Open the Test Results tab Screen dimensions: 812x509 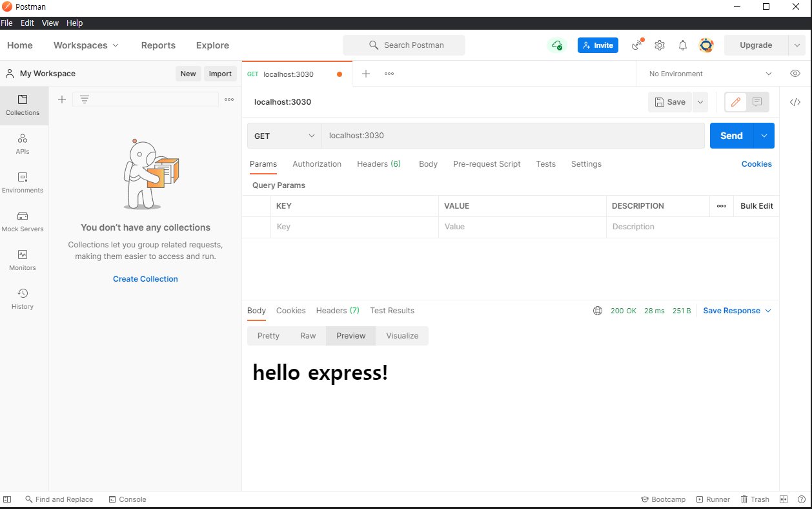[x=392, y=311]
